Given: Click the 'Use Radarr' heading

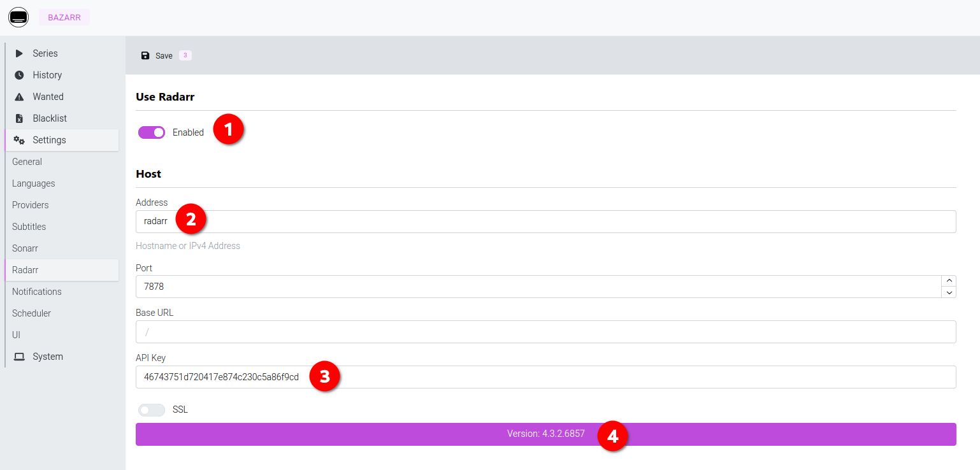Looking at the screenshot, I should [165, 97].
